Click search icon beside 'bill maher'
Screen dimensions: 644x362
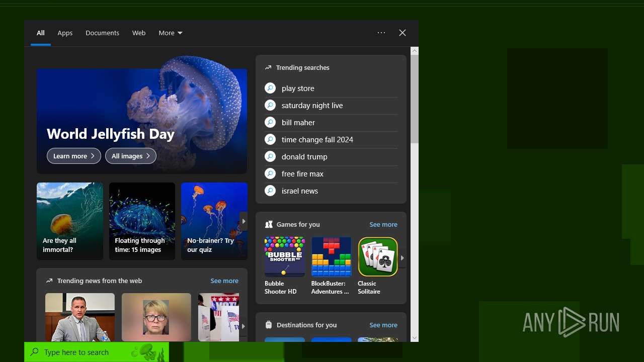tap(270, 122)
